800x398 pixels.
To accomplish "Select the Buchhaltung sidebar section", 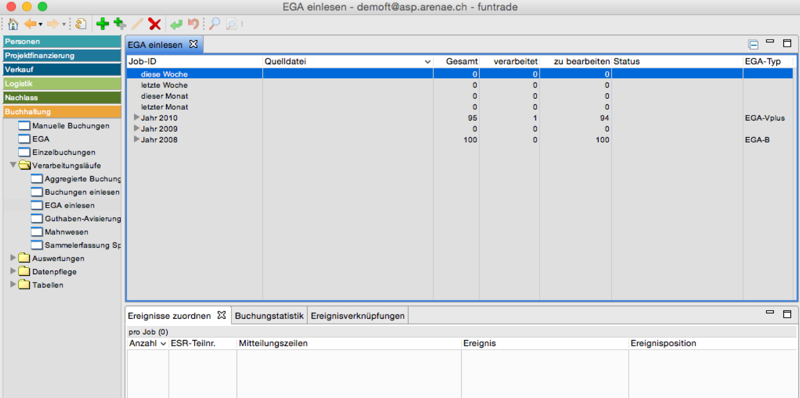I will (62, 111).
